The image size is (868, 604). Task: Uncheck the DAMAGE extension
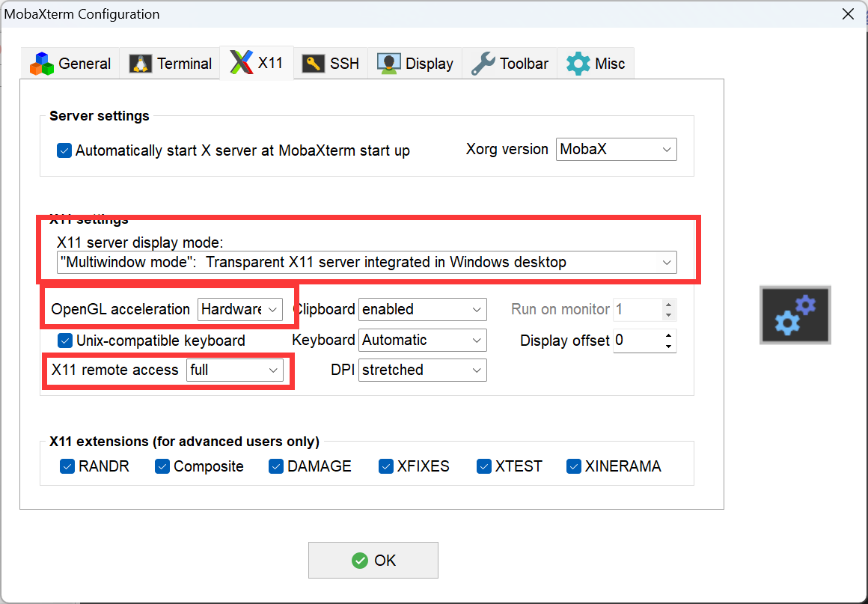[276, 466]
